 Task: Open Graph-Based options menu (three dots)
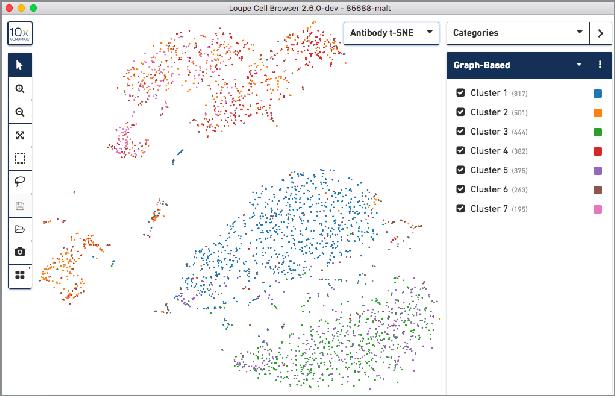click(x=600, y=64)
